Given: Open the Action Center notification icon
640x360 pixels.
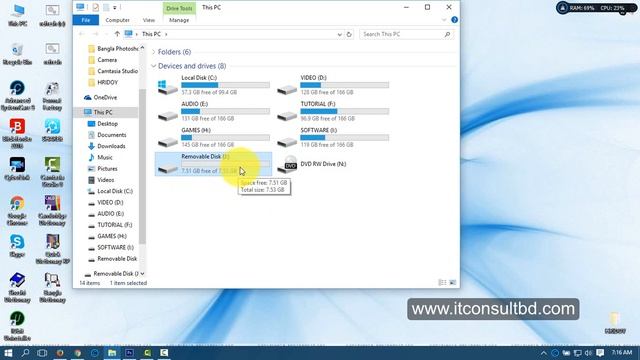Looking at the screenshot, I should [600, 353].
